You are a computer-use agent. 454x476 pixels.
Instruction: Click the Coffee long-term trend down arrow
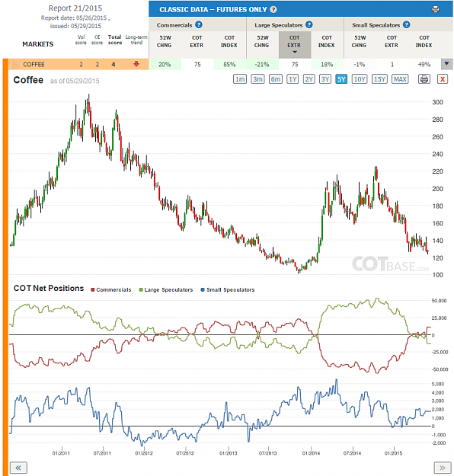pyautogui.click(x=136, y=64)
